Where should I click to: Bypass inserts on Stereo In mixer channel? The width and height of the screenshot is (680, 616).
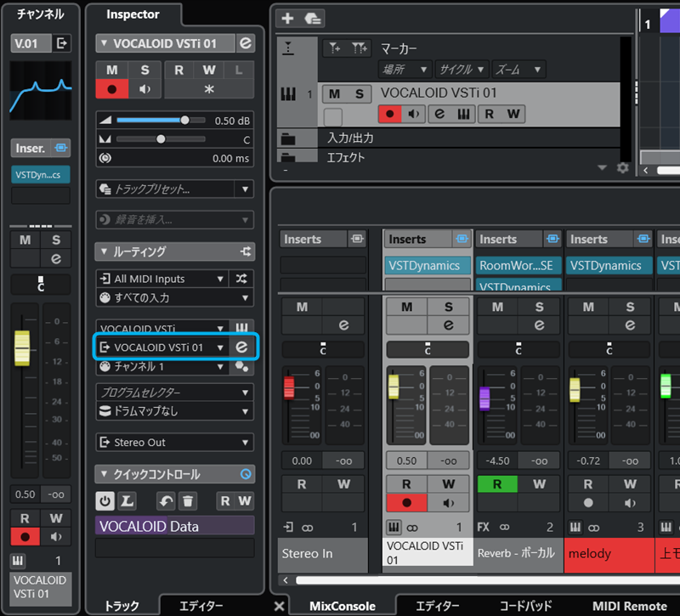[357, 239]
